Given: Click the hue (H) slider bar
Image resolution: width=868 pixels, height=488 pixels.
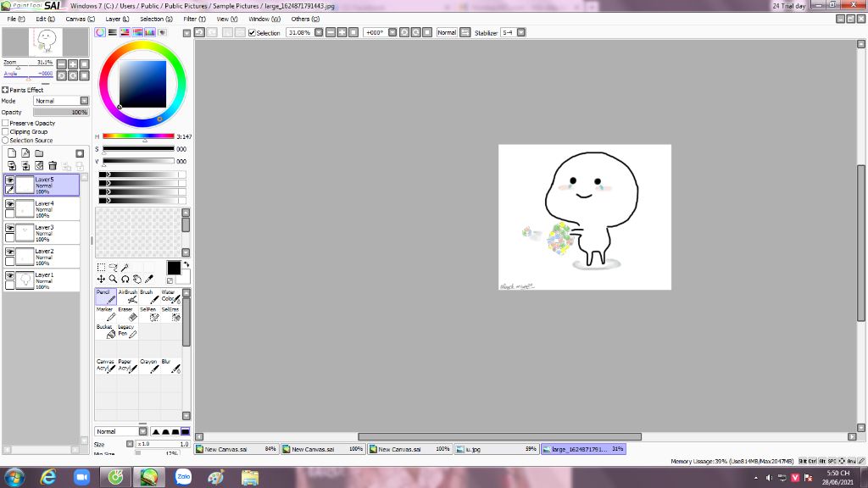Looking at the screenshot, I should tap(138, 136).
